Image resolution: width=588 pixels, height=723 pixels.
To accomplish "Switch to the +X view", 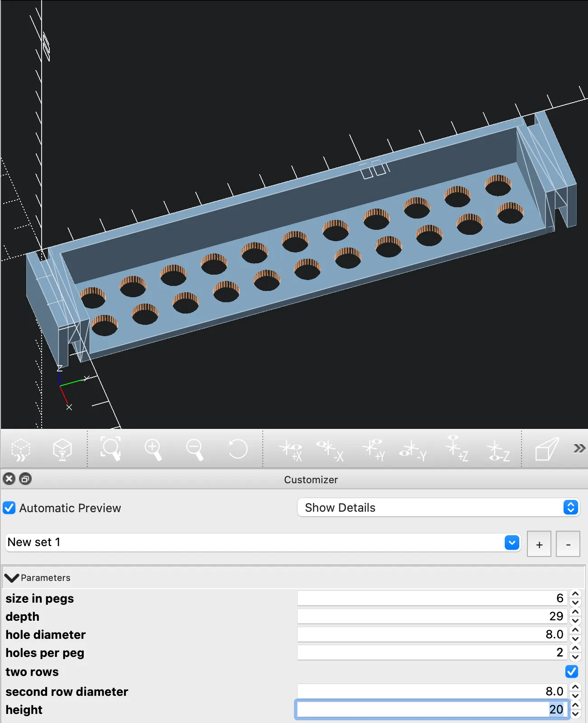I will pos(291,451).
